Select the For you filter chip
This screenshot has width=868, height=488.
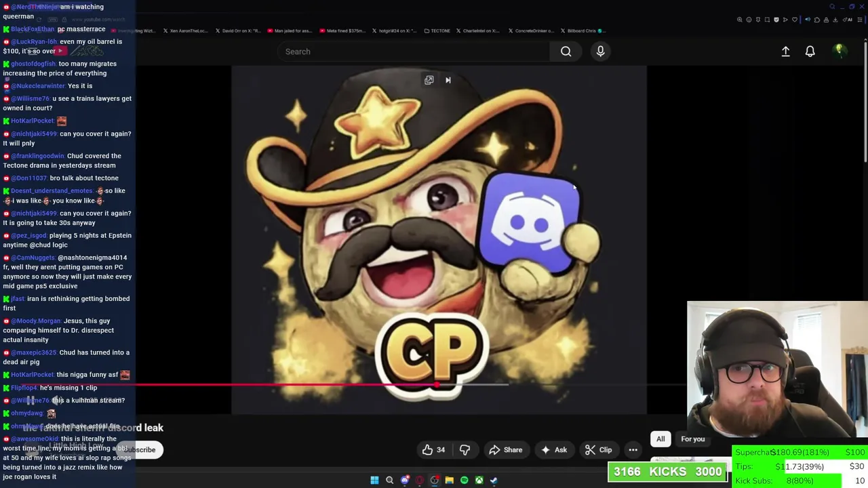(693, 439)
